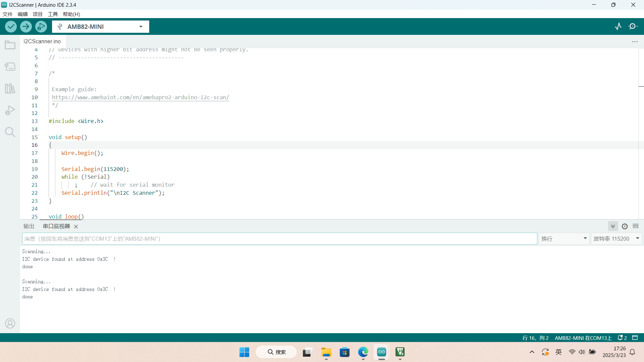Open the Debug sidebar panel icon
644x362 pixels.
coord(10,110)
